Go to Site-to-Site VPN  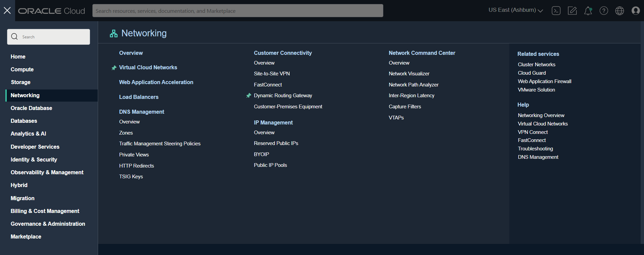click(x=272, y=74)
